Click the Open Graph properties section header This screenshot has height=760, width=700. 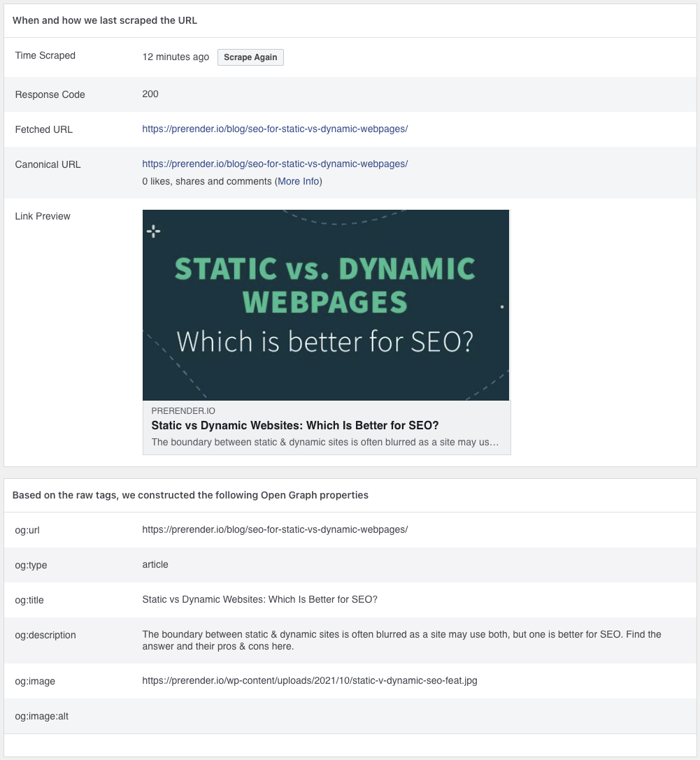[x=190, y=495]
